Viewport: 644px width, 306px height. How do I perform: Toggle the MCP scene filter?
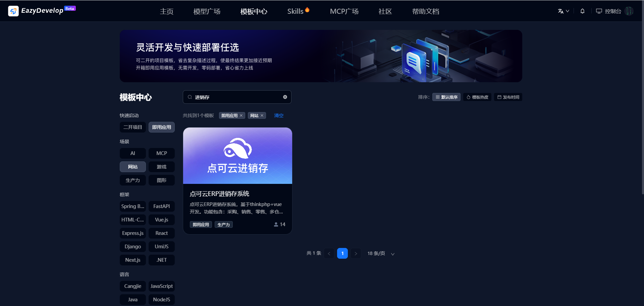(x=162, y=153)
